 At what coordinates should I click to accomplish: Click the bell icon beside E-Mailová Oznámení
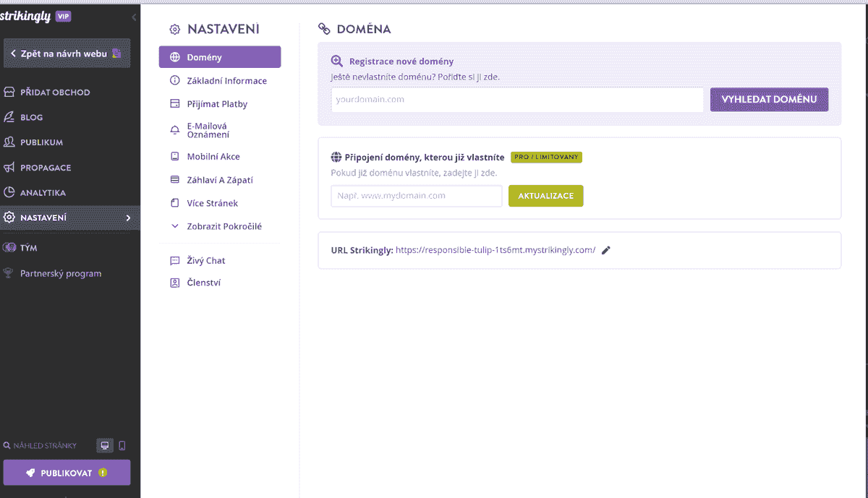pos(174,130)
